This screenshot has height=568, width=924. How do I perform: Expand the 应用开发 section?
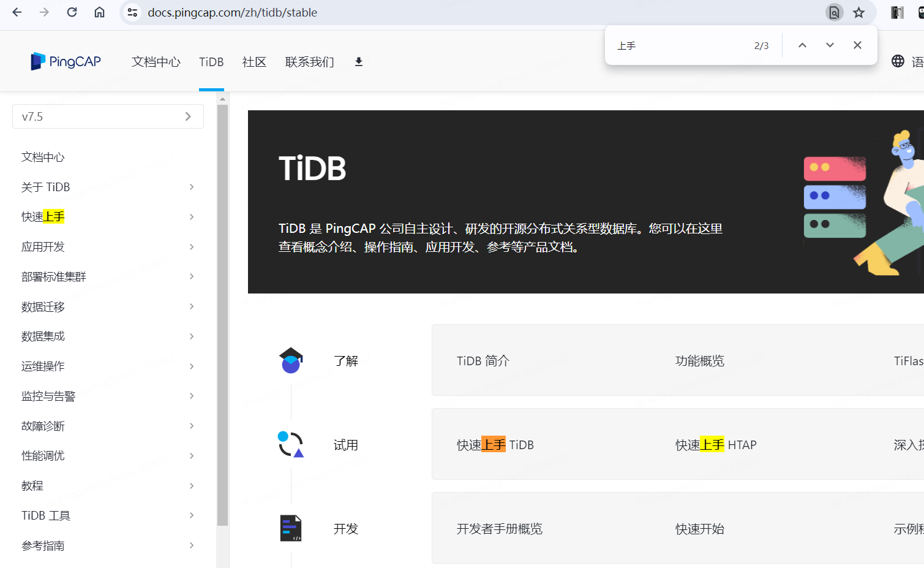point(192,247)
